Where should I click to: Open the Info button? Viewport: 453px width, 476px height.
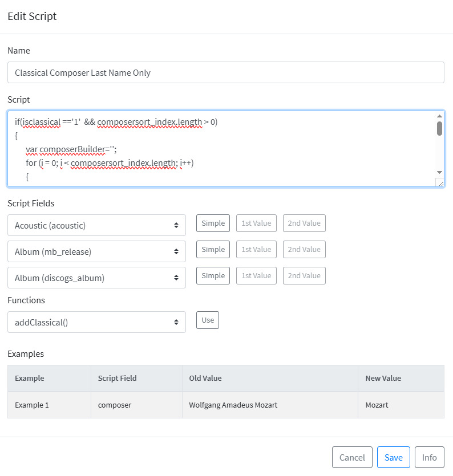coord(429,457)
